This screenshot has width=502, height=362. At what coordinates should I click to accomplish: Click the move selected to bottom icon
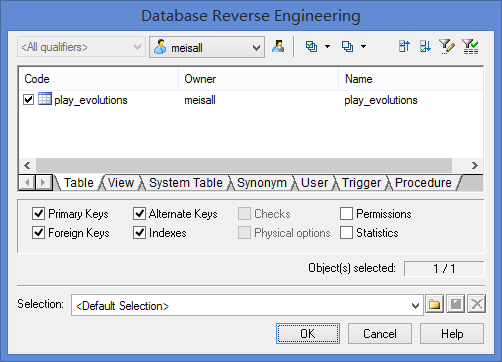tap(425, 46)
